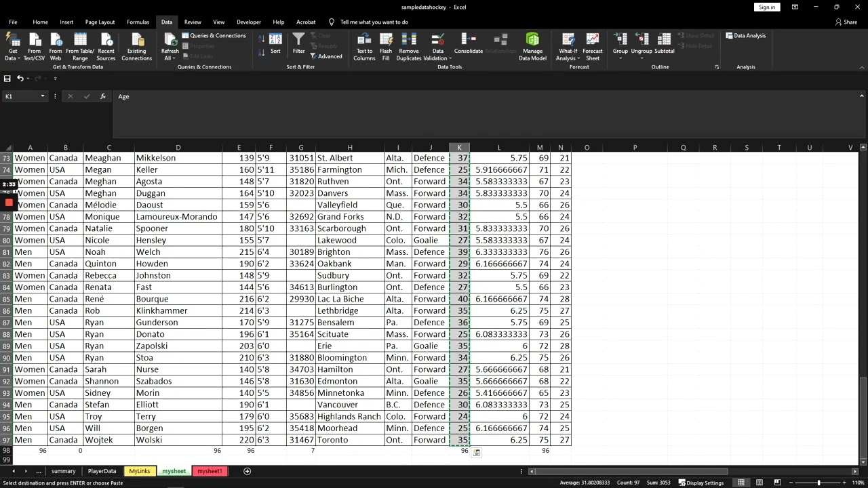Image resolution: width=868 pixels, height=488 pixels.
Task: Expand the Group dropdown
Action: click(x=620, y=46)
